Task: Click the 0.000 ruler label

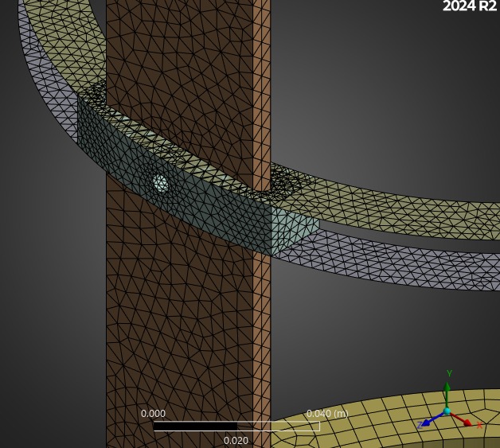Action: pyautogui.click(x=153, y=414)
